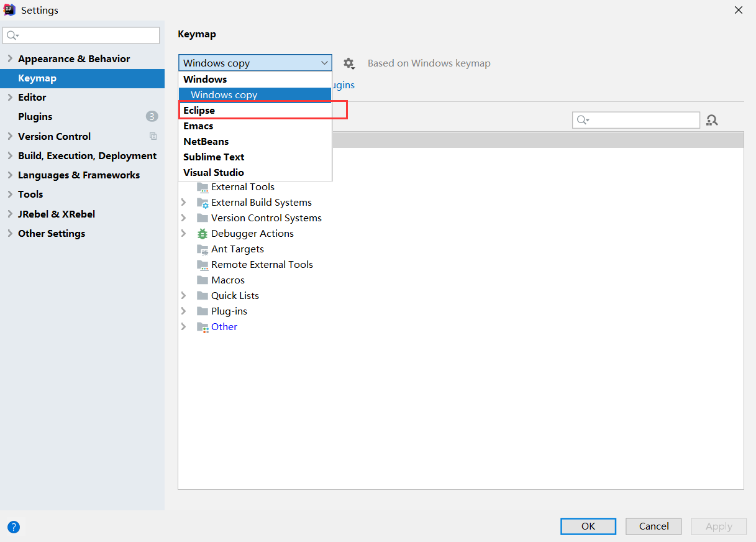Select the Remote External Tools label
Screen dimensions: 756x542
coord(262,265)
